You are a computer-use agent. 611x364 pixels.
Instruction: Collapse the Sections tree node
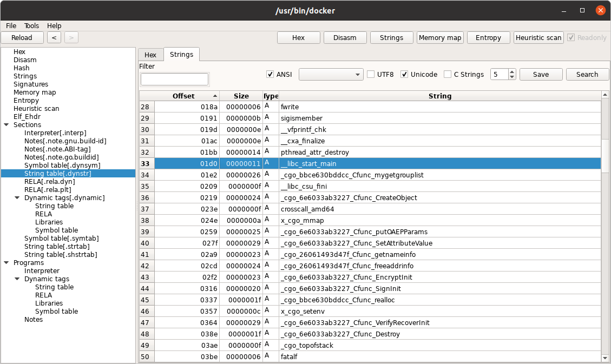[x=6, y=125]
